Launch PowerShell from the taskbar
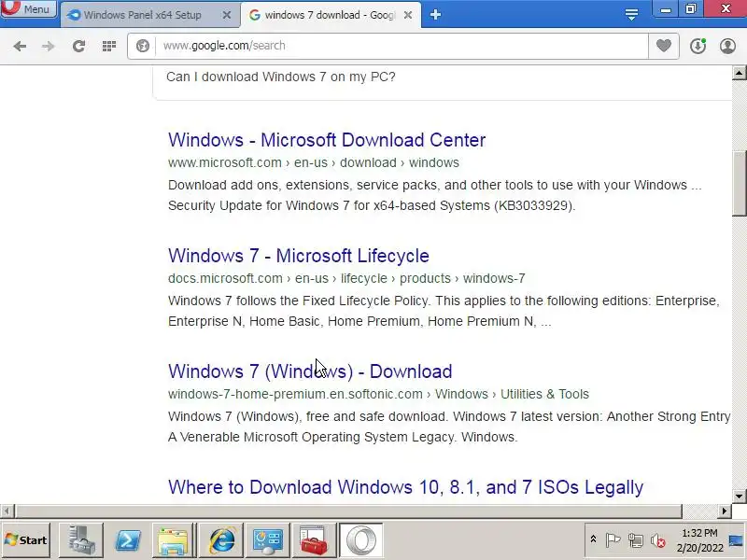Screen dimensions: 747x560 (128, 540)
